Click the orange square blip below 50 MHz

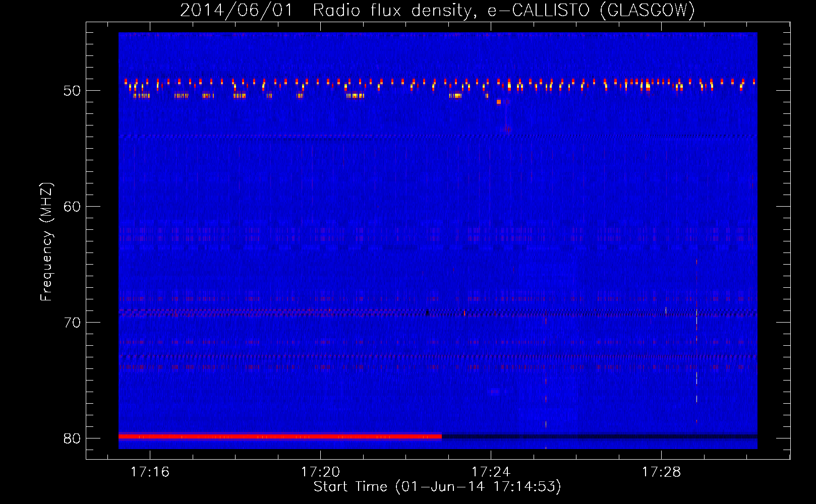[499, 102]
